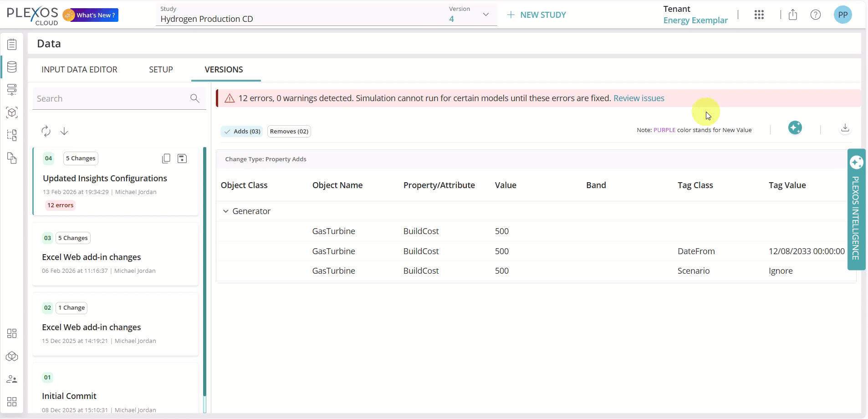Image resolution: width=868 pixels, height=419 pixels.
Task: Click the Review issues link in the error banner
Action: tap(639, 98)
